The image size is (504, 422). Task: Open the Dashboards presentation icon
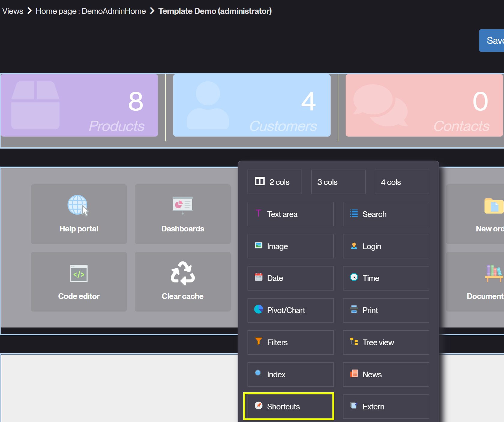(182, 205)
